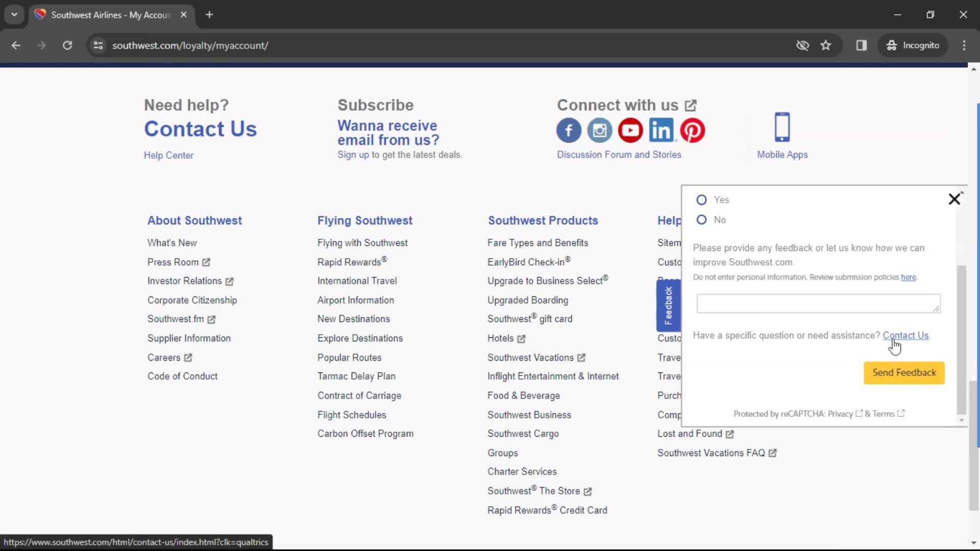Open Southwest YouTube icon

pyautogui.click(x=630, y=130)
